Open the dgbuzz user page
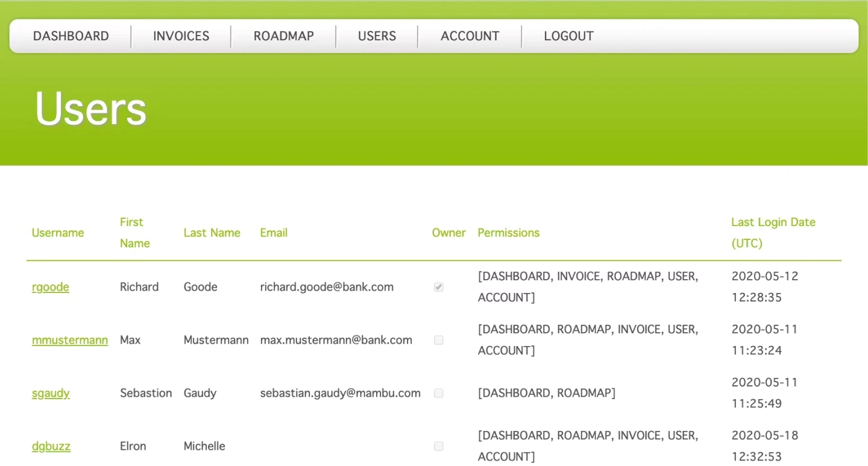Viewport: 868px width, 466px height. (x=51, y=446)
